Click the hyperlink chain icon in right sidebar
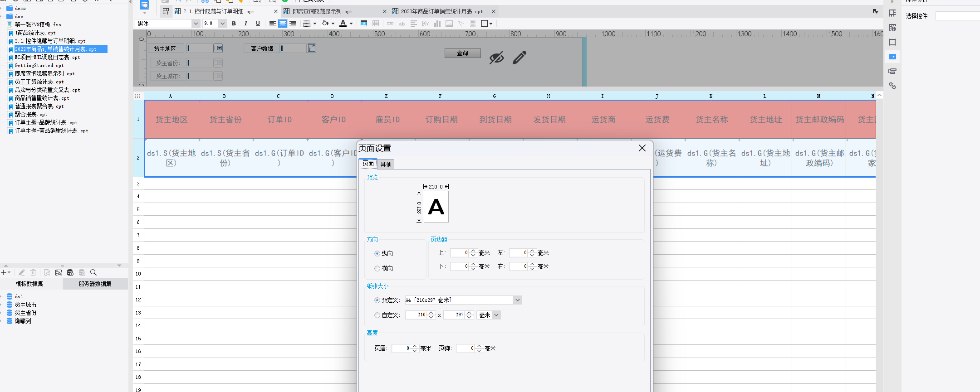 pos(892,86)
